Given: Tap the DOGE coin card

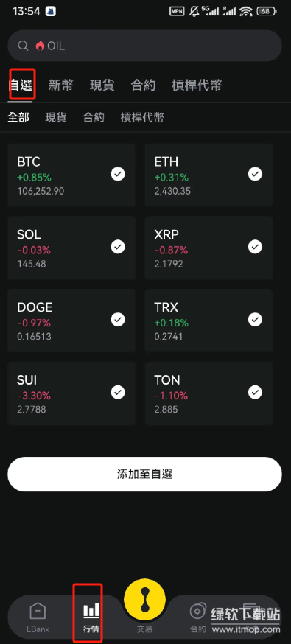Looking at the screenshot, I should 71,321.
